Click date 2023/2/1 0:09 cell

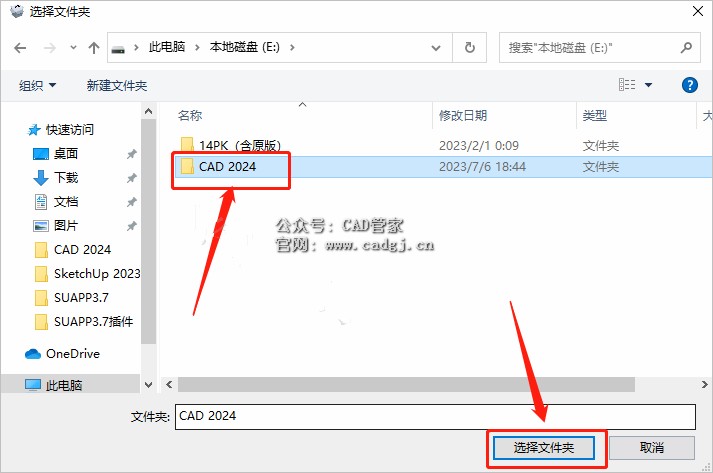coord(478,146)
